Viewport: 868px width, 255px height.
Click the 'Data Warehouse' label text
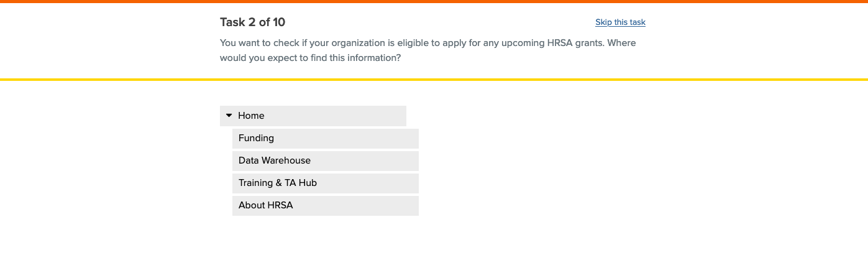(x=274, y=160)
